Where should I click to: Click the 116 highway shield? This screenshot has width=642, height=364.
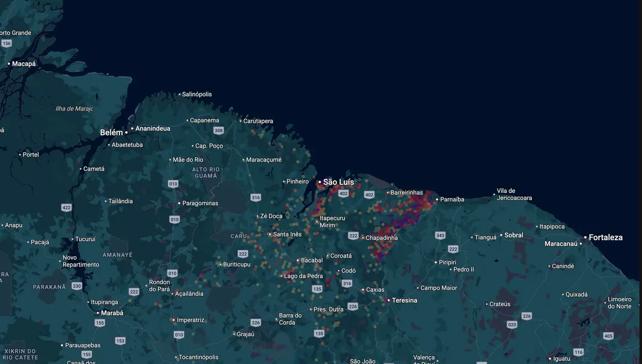(579, 352)
